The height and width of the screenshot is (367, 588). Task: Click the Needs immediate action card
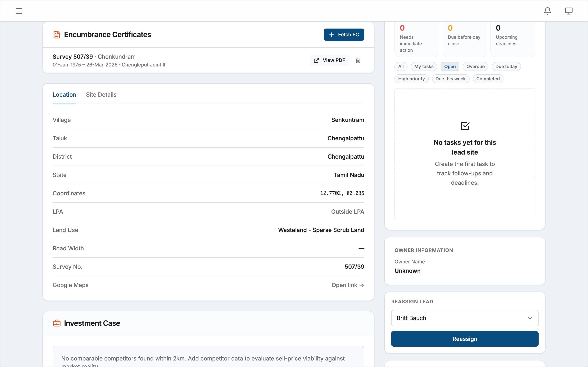point(417,39)
